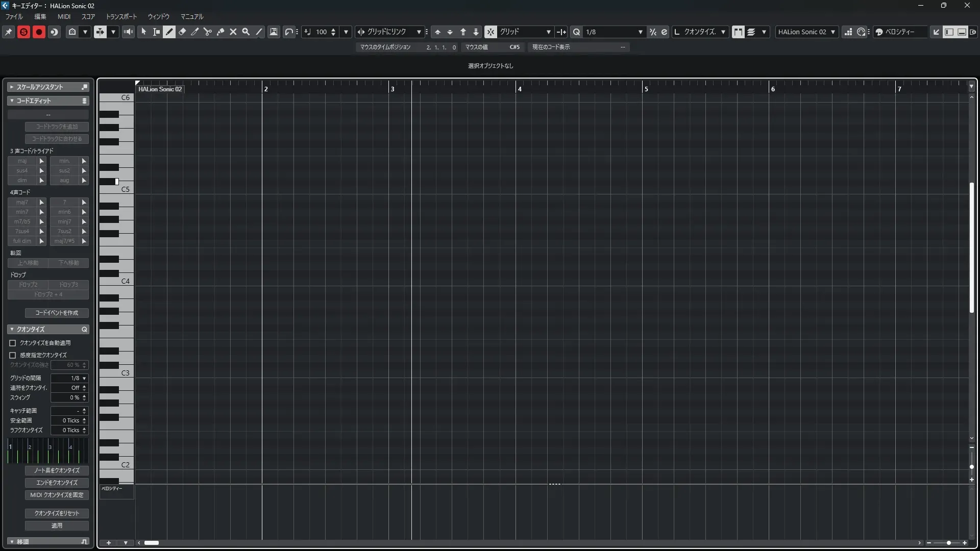Activate the Solo Editor button
The height and width of the screenshot is (551, 980).
tap(23, 32)
